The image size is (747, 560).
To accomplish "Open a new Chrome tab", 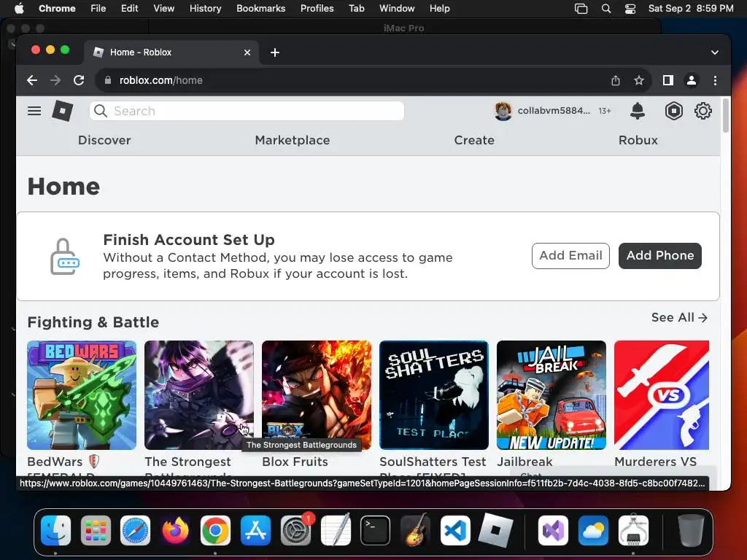I will click(x=275, y=52).
